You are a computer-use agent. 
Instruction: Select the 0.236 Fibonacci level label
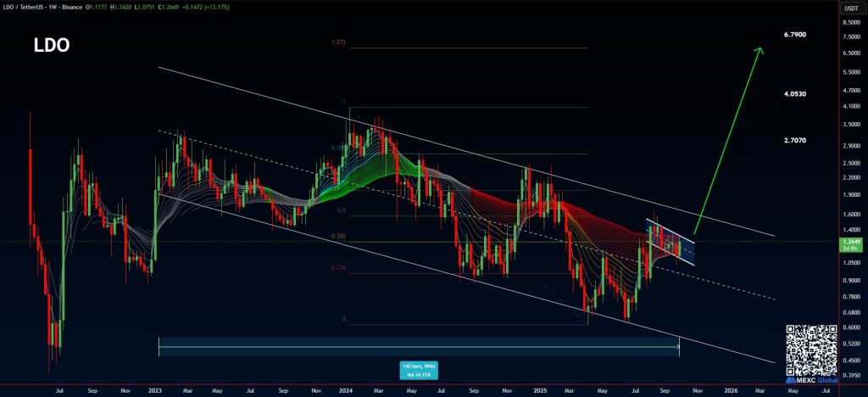pos(337,268)
